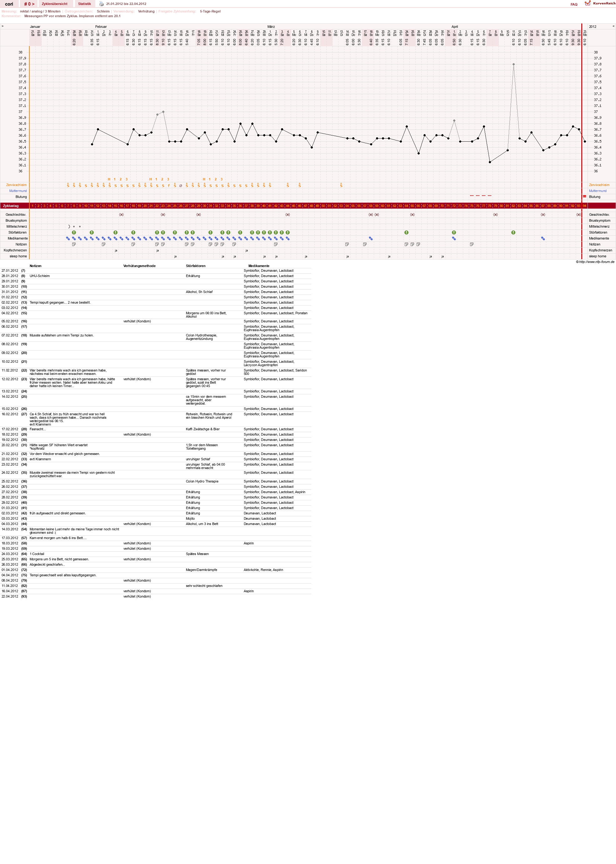Click the Störfaktoren warning icon on cycle day 15
Image resolution: width=616 pixels, height=864 pixels.
coord(115,233)
